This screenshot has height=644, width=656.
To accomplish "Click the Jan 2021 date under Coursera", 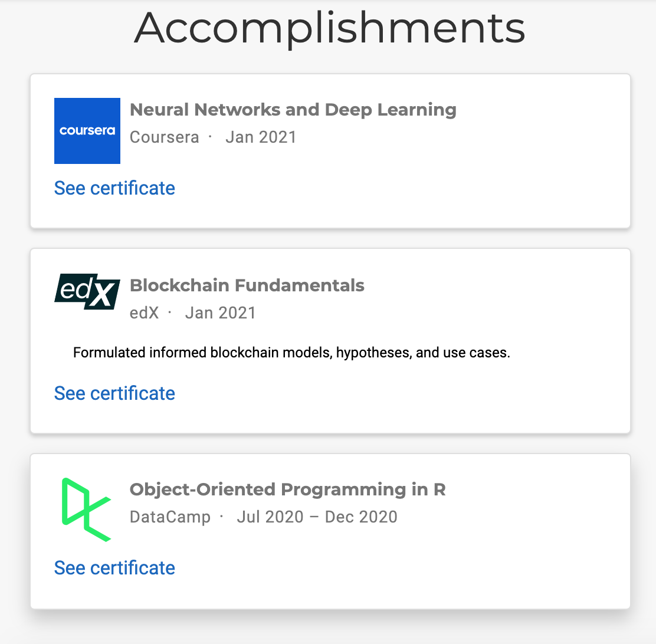I will coord(261,137).
